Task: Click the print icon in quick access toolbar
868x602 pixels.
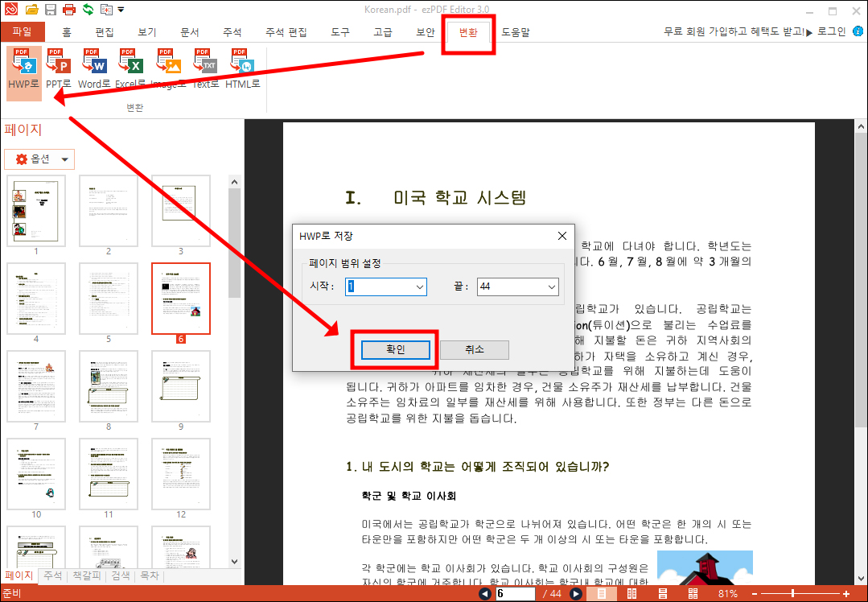Action: tap(69, 8)
